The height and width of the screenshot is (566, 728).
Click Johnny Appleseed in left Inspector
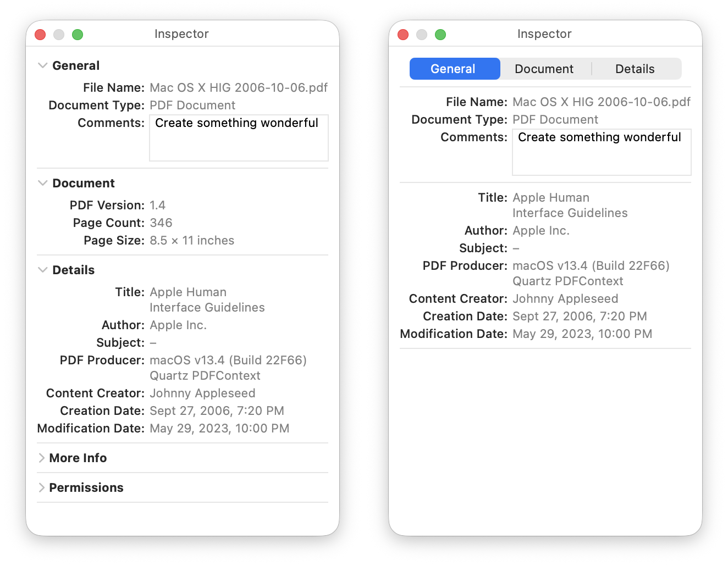(202, 393)
